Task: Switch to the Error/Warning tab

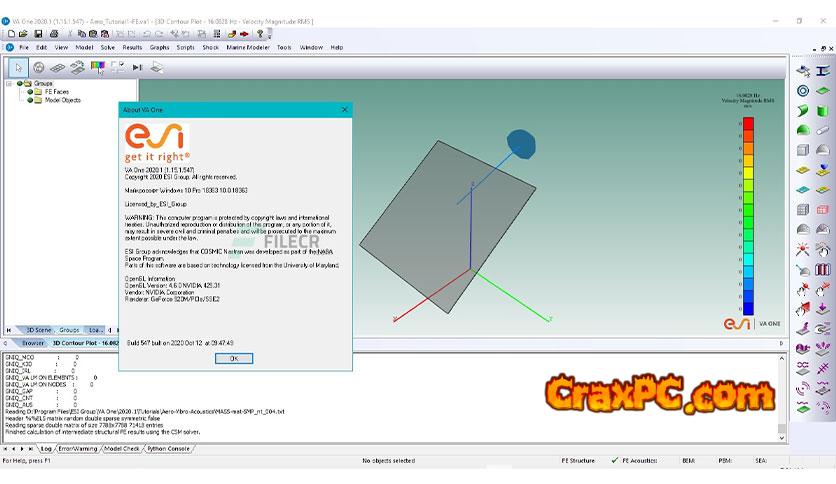Action: 78,449
